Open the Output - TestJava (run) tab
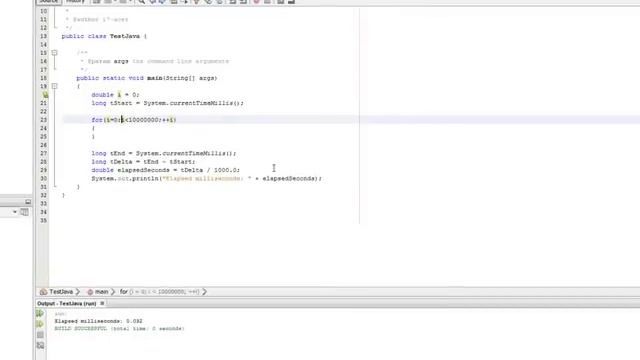 pyautogui.click(x=67, y=304)
